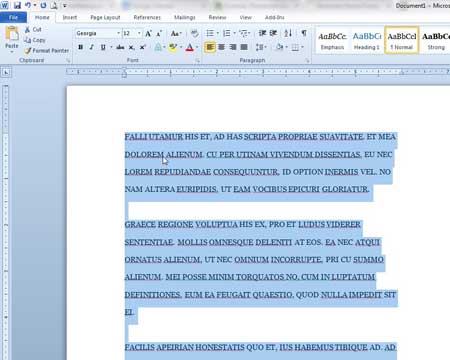Click the Sort icon

click(288, 33)
